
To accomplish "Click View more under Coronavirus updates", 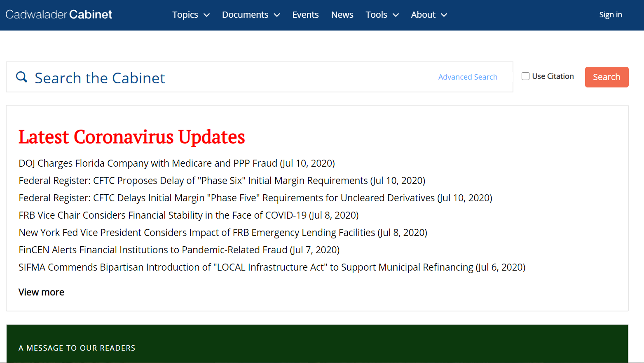I will coord(41,292).
